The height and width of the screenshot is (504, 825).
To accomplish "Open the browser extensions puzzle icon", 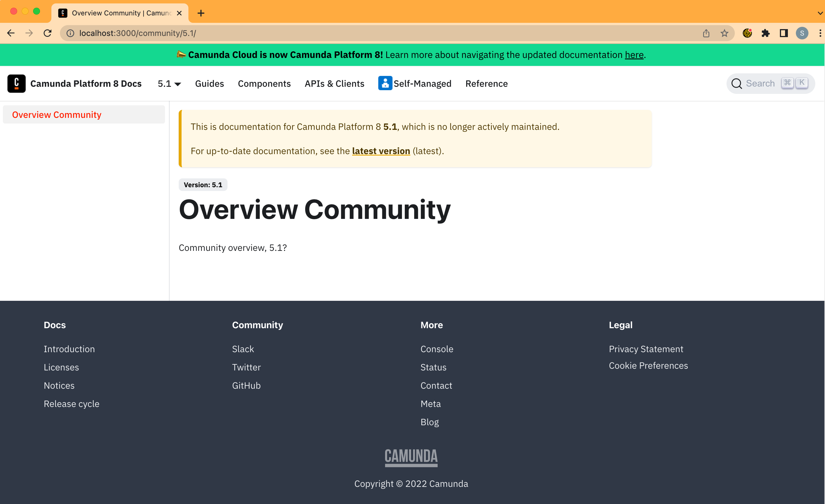I will click(x=765, y=33).
